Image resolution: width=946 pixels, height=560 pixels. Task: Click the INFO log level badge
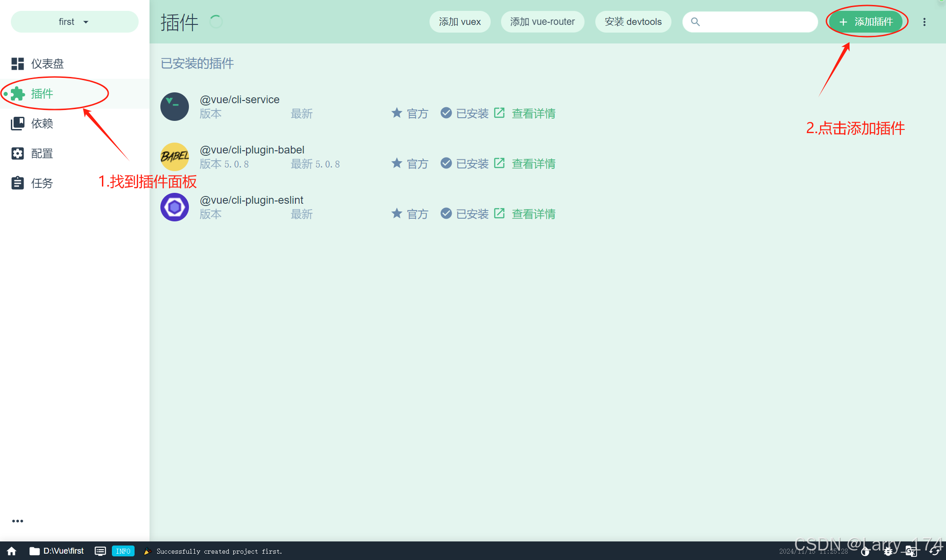[x=123, y=551]
